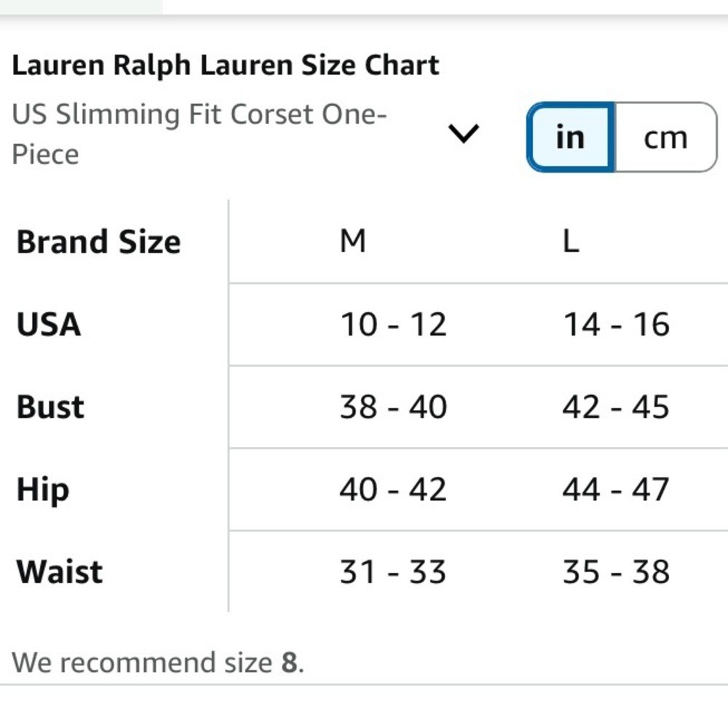Click the Lauren Ralph Lauren Size Chart heading
Viewport: 728px width, 728px height.
point(225,65)
